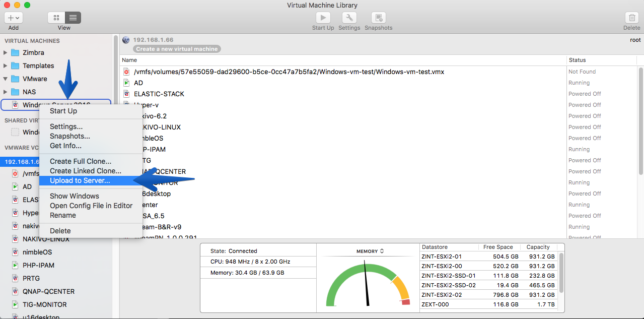Image resolution: width=644 pixels, height=319 pixels.
Task: Select the Zimbra folder icon
Action: click(x=15, y=52)
